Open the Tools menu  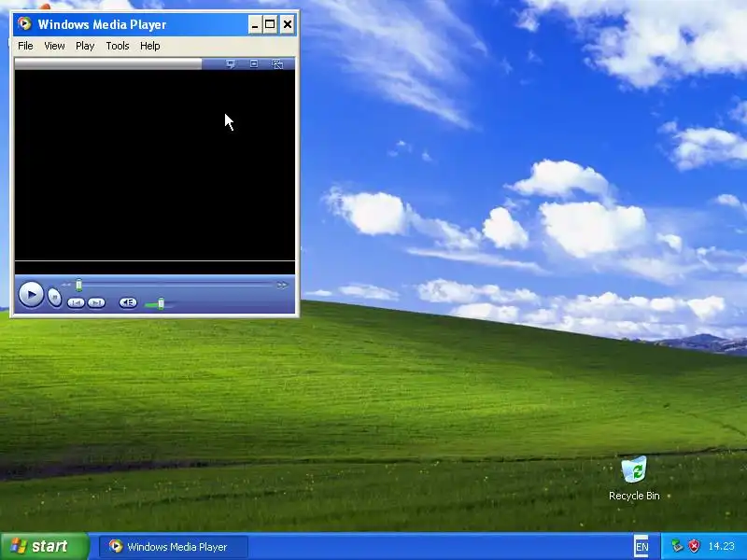(x=118, y=46)
